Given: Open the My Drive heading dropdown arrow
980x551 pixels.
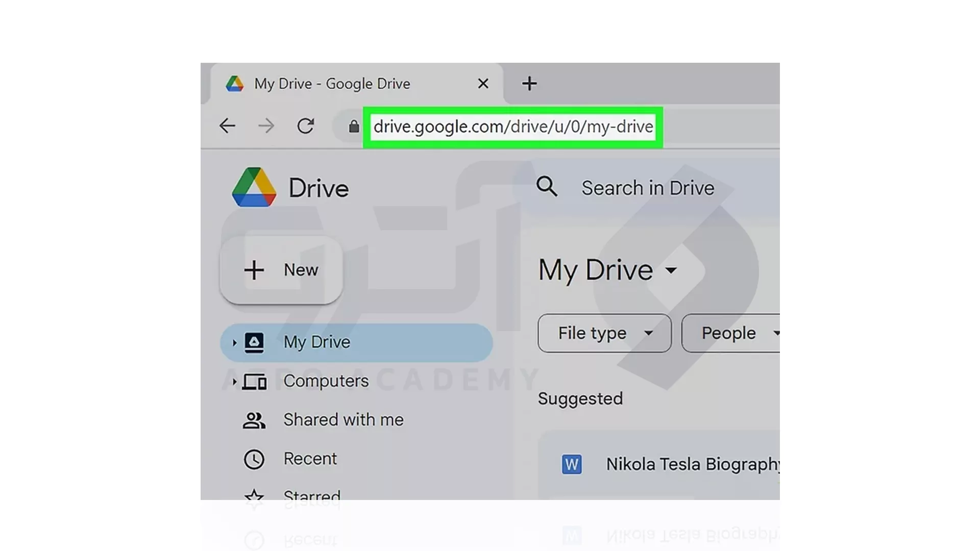Looking at the screenshot, I should (671, 270).
